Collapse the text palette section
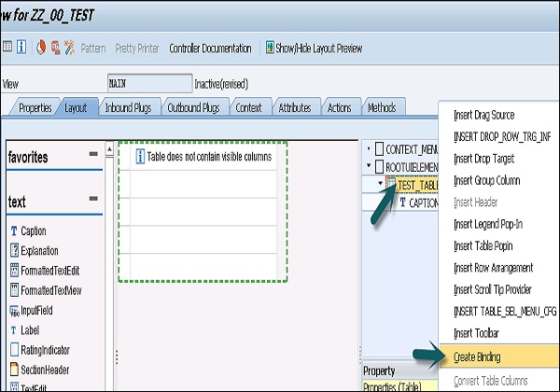Image resolution: width=560 pixels, height=392 pixels. click(x=93, y=199)
